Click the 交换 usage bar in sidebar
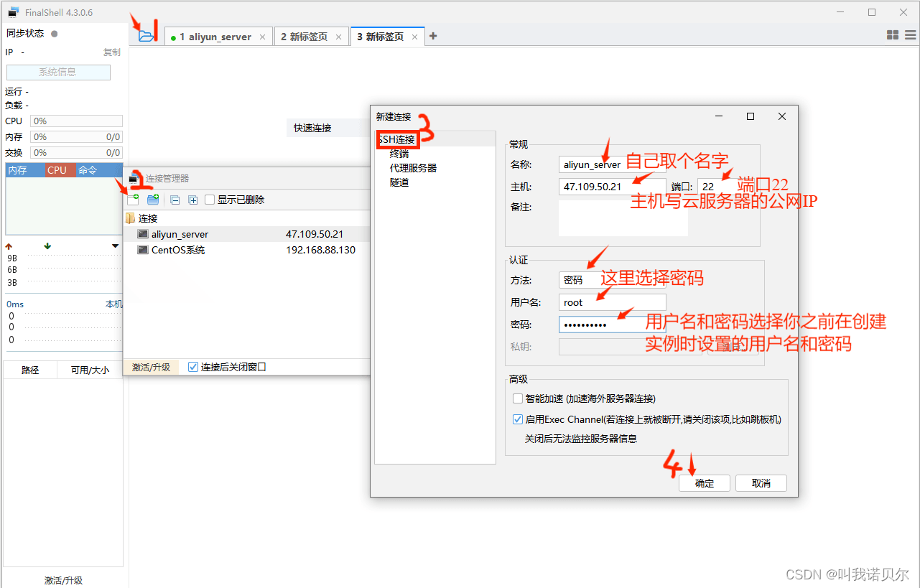920x588 pixels. coord(76,152)
